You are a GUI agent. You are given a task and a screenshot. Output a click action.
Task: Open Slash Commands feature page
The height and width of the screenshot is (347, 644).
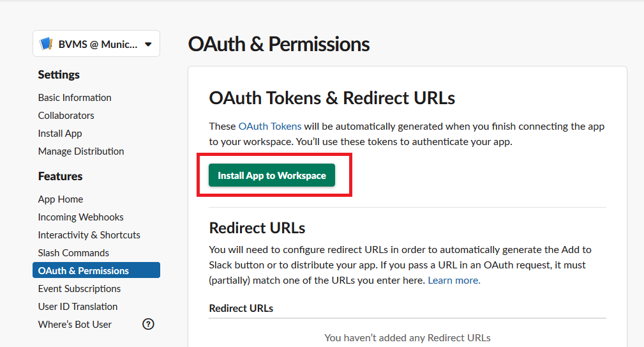point(73,253)
